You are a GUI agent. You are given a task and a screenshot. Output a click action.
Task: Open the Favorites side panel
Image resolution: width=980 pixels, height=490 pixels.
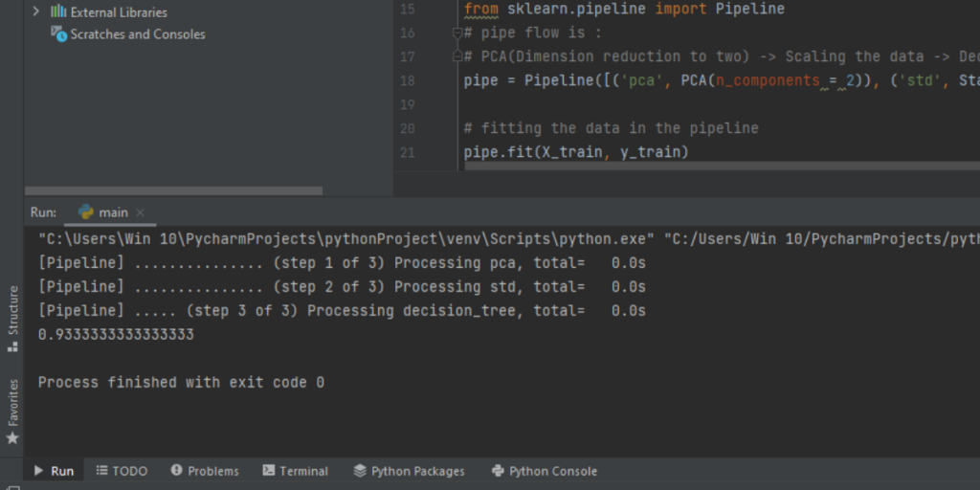12,412
